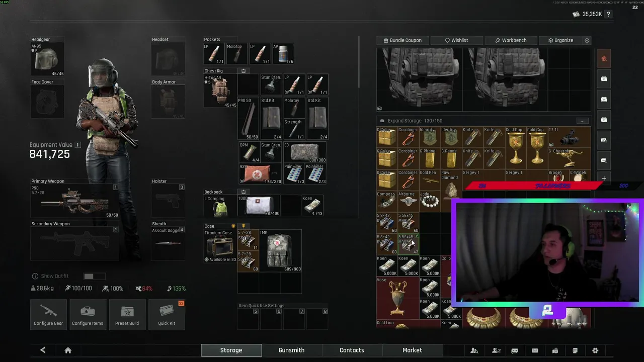
Task: Select the Titanium Case
Action: 220,246
